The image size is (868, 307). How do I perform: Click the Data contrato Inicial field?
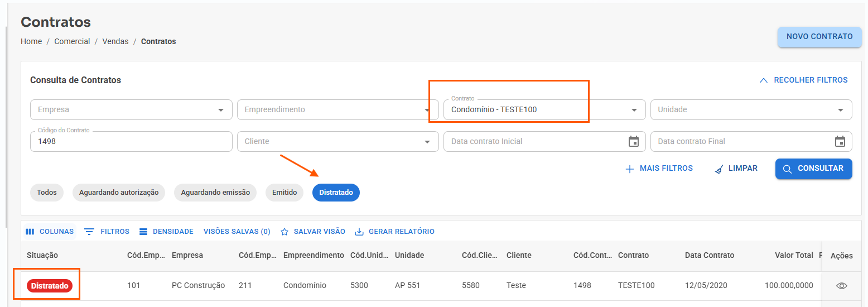click(544, 141)
